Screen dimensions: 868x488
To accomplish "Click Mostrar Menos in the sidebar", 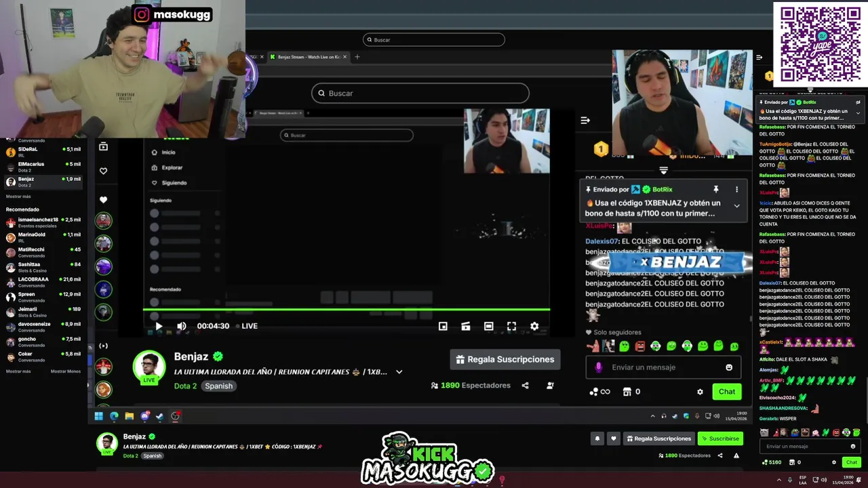I will (x=66, y=371).
